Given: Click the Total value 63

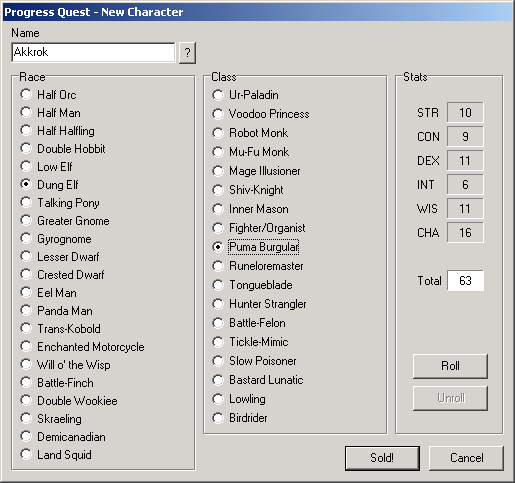Looking at the screenshot, I should click(465, 281).
